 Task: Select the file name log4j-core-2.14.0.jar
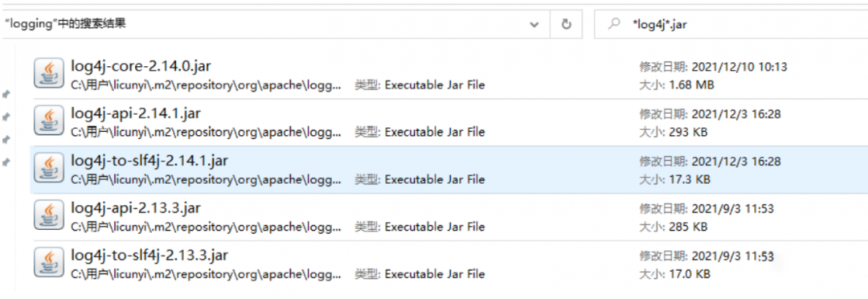click(x=141, y=66)
